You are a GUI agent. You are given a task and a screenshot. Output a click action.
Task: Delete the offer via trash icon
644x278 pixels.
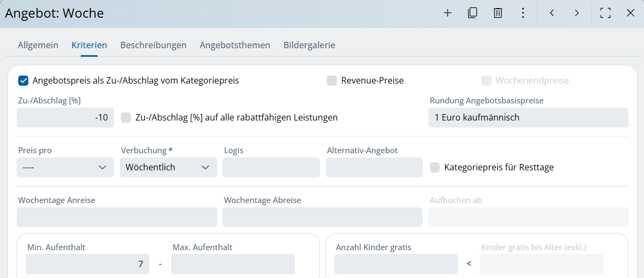(x=498, y=13)
